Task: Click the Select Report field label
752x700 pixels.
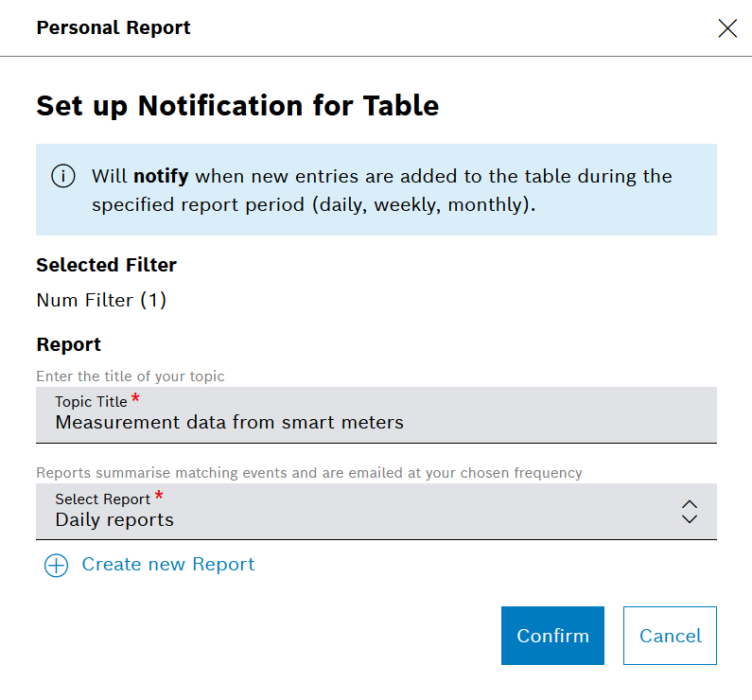Action: tap(102, 499)
